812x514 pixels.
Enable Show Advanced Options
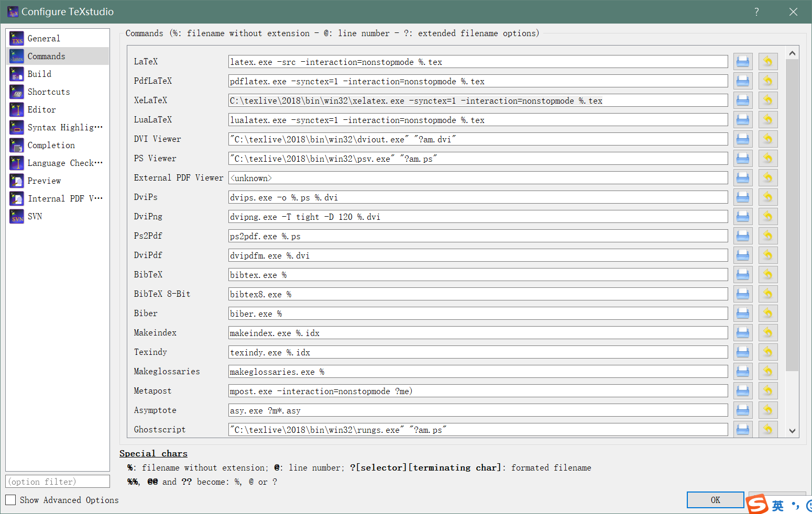coord(10,500)
